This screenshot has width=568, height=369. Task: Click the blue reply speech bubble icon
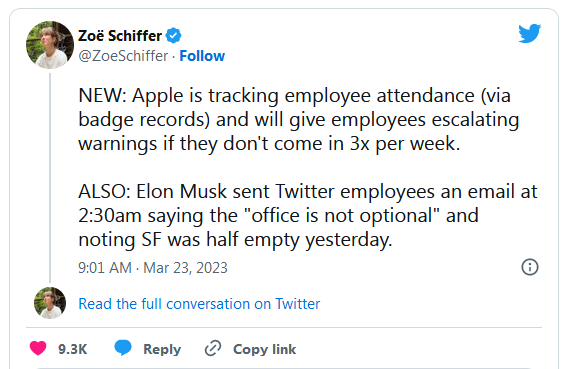pos(123,348)
